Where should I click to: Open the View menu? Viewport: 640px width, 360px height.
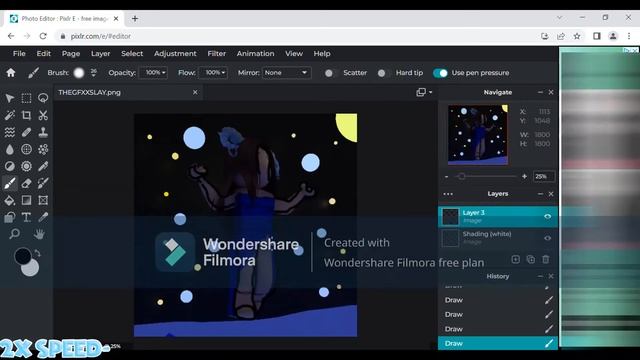click(294, 53)
